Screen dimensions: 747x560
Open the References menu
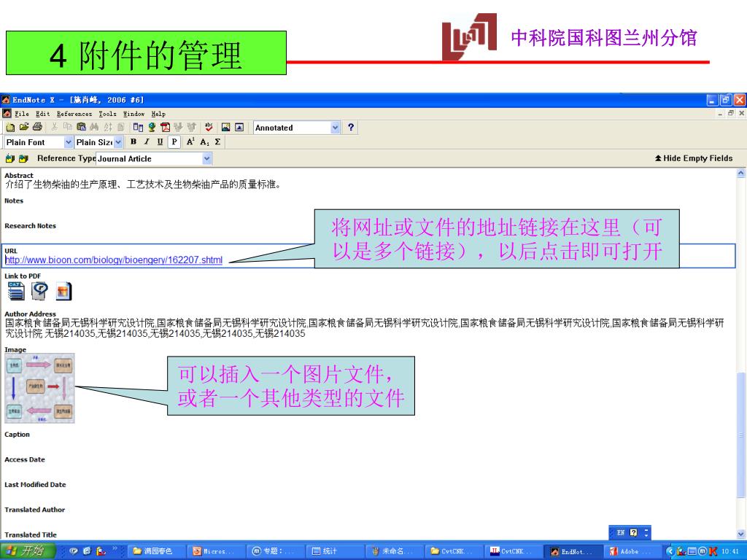pyautogui.click(x=74, y=114)
